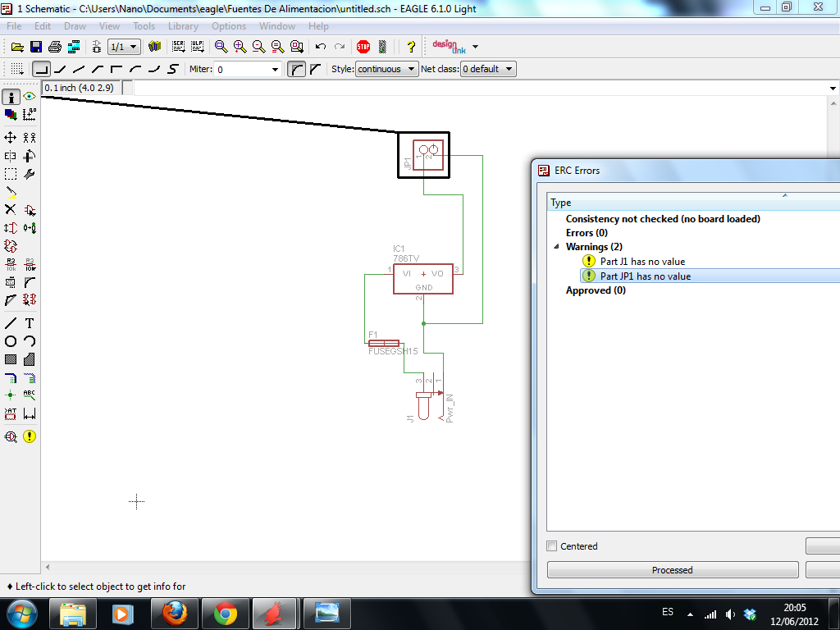Click the red STOP icon
The height and width of the screenshot is (630, 840).
coord(363,47)
